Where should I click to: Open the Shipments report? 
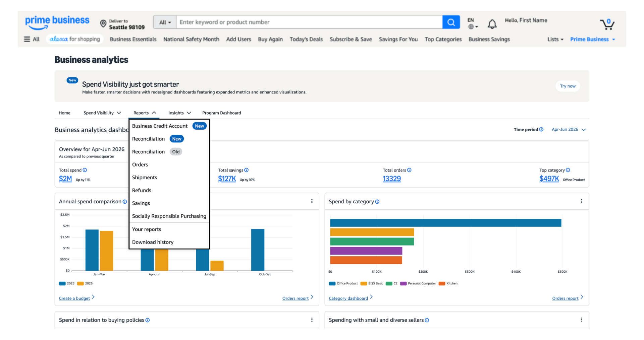coord(169,178)
